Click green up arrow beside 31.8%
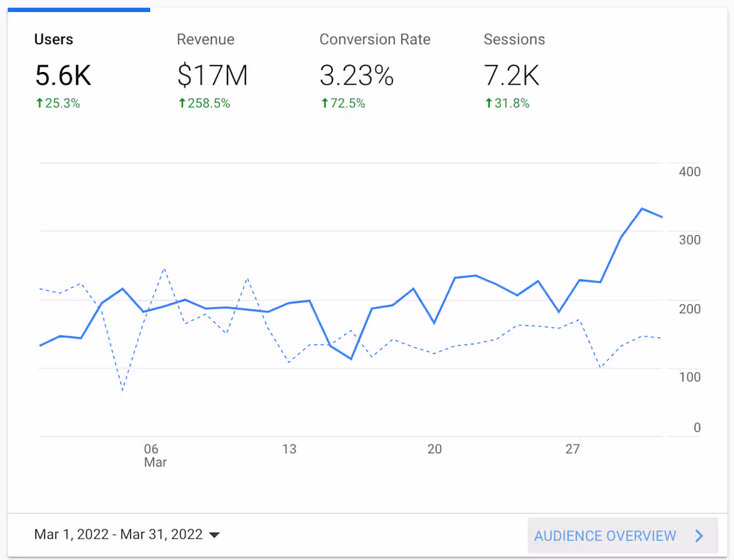 488,103
